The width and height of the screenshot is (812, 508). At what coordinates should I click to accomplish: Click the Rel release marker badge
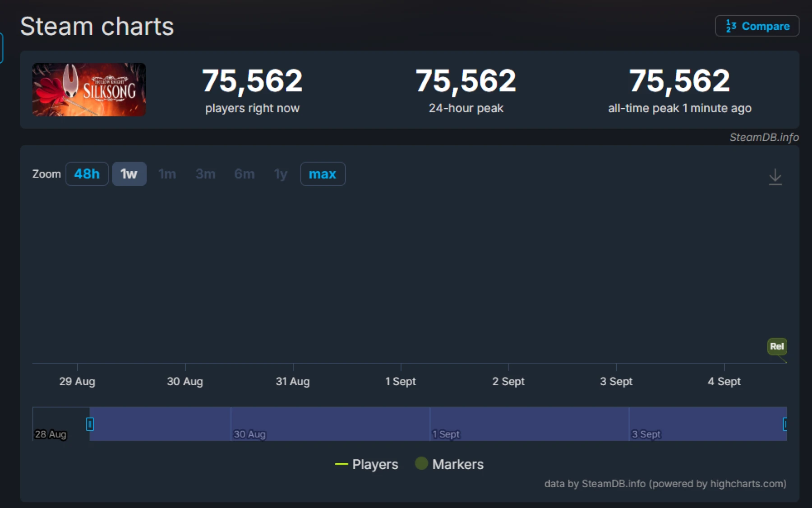(777, 346)
